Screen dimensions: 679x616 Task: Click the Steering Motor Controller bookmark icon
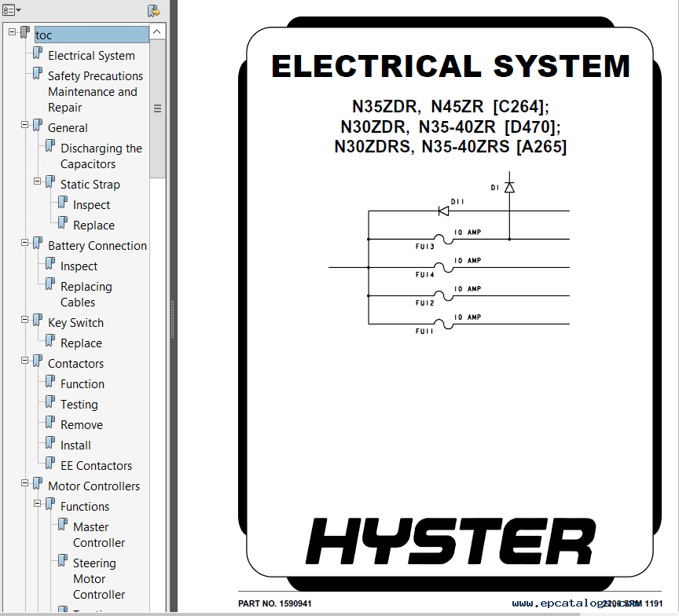click(63, 561)
